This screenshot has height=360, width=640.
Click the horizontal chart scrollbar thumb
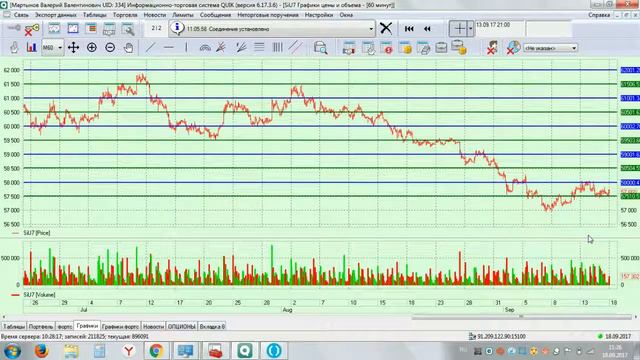point(521,317)
